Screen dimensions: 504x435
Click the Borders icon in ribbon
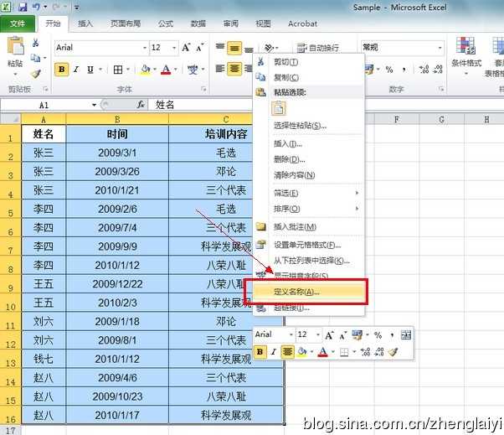[x=118, y=70]
